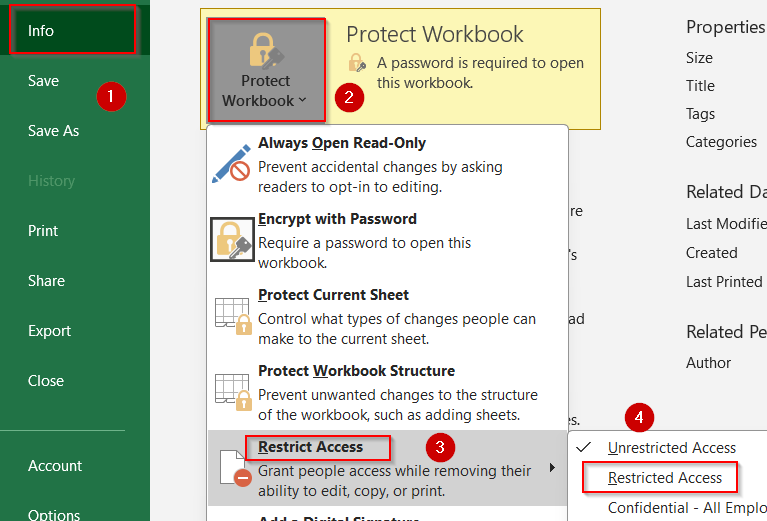Open the Account page

click(x=54, y=466)
